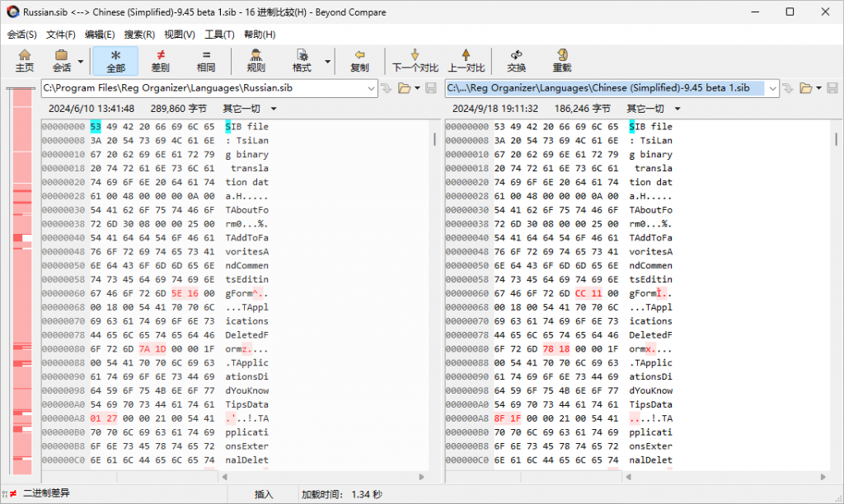Screen dimensions: 844x504
Task: Click ASCII text 'TAboutFo' in left pane
Action: pos(247,210)
